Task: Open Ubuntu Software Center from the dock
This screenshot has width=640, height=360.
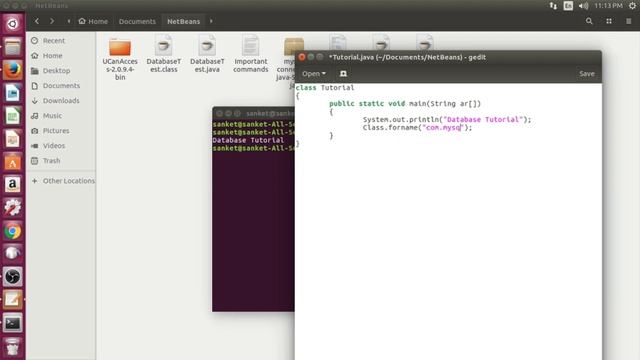Action: pyautogui.click(x=13, y=162)
